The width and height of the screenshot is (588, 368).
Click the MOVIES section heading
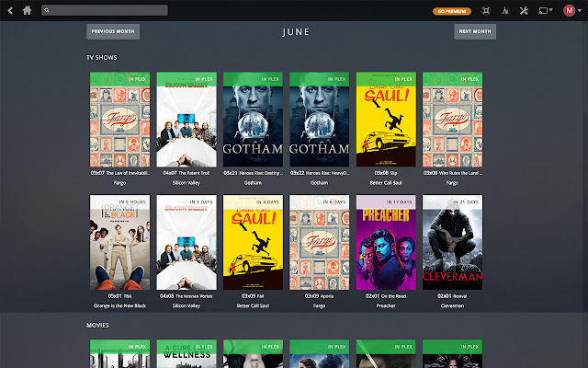pos(98,325)
